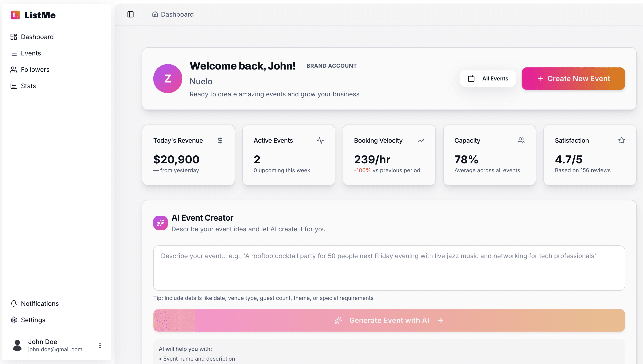Click the Followers people icon
Viewport: 643px width, 364px height.
coord(14,70)
